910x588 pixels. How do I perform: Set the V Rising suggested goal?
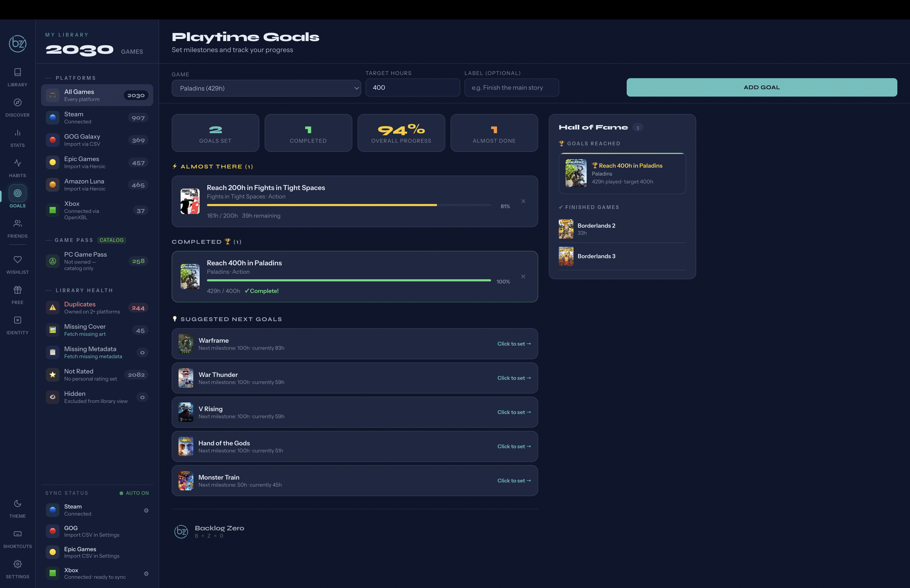coord(514,412)
